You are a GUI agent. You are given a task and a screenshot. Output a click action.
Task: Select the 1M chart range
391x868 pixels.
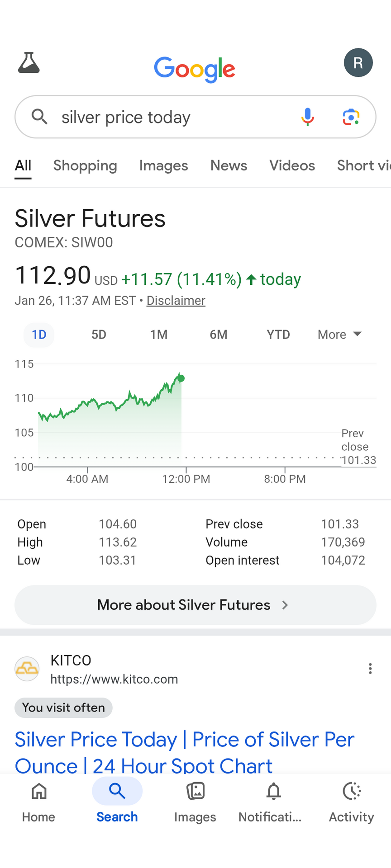tap(159, 335)
